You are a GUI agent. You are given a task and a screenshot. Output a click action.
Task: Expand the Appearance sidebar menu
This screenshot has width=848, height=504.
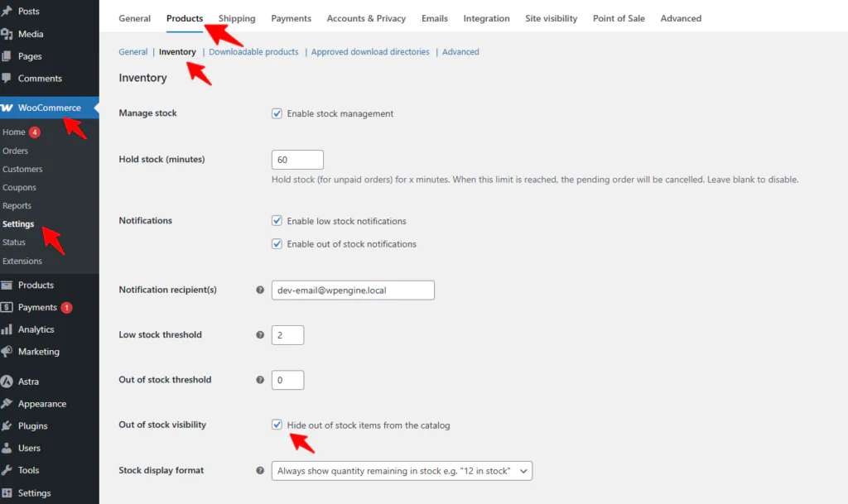41,404
